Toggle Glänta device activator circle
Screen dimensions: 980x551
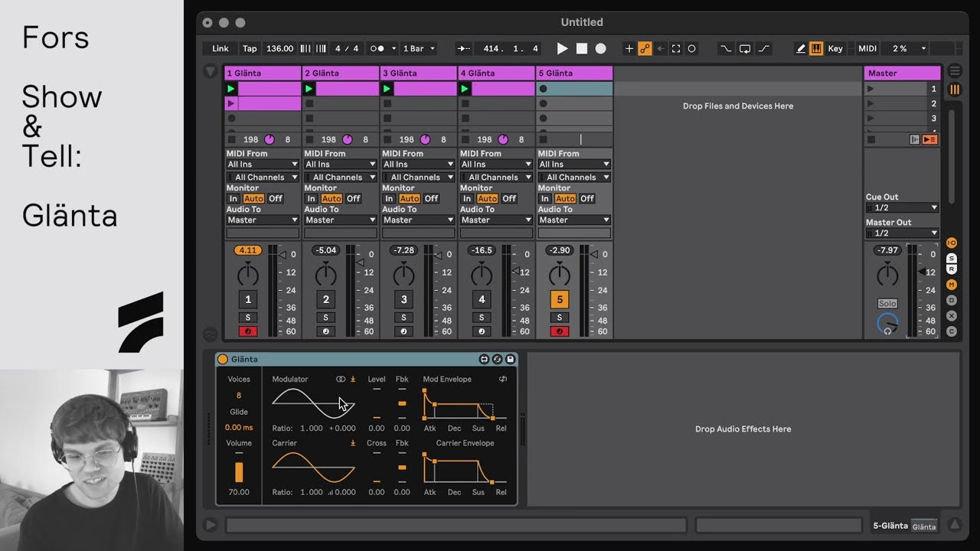point(223,359)
